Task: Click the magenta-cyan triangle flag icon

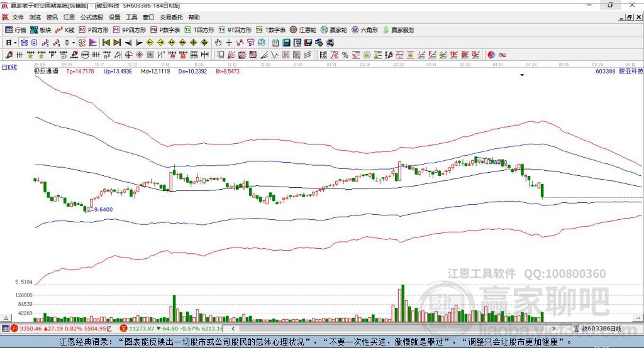Action: coord(93,43)
